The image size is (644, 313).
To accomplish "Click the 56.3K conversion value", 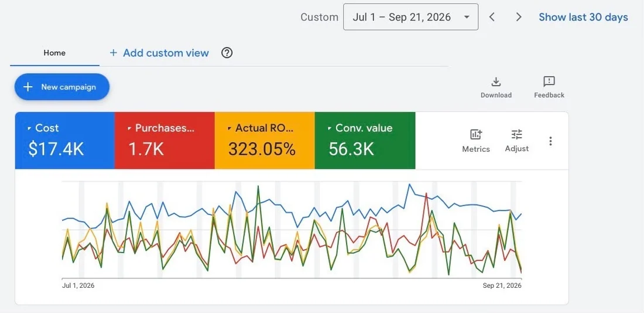I will 351,149.
